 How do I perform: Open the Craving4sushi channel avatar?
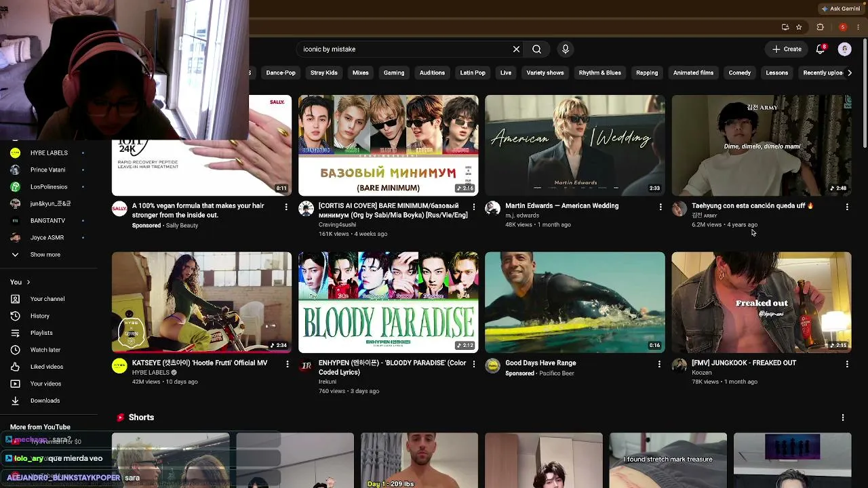(307, 209)
